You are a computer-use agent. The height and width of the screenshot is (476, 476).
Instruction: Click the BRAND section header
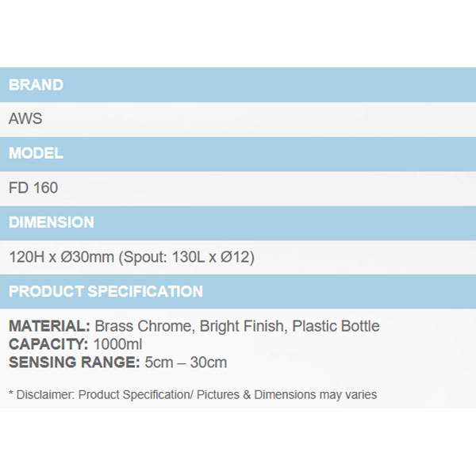(36, 85)
